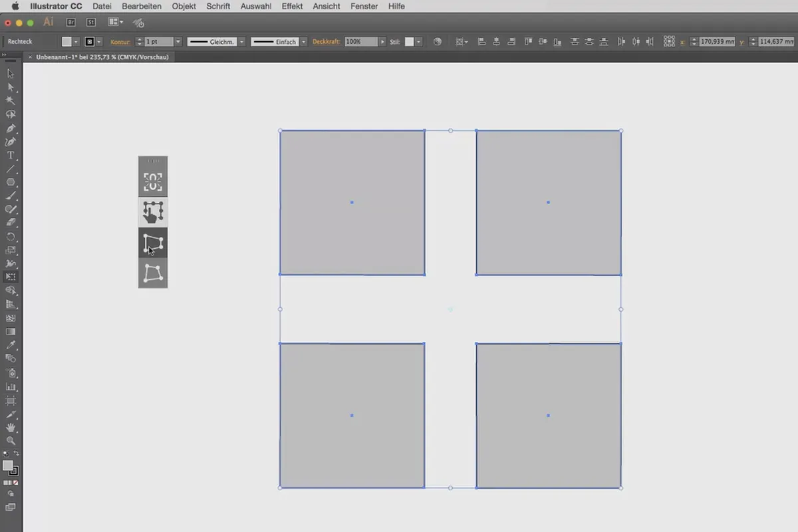Select the Gradient tool
The height and width of the screenshot is (532, 798).
point(11,331)
